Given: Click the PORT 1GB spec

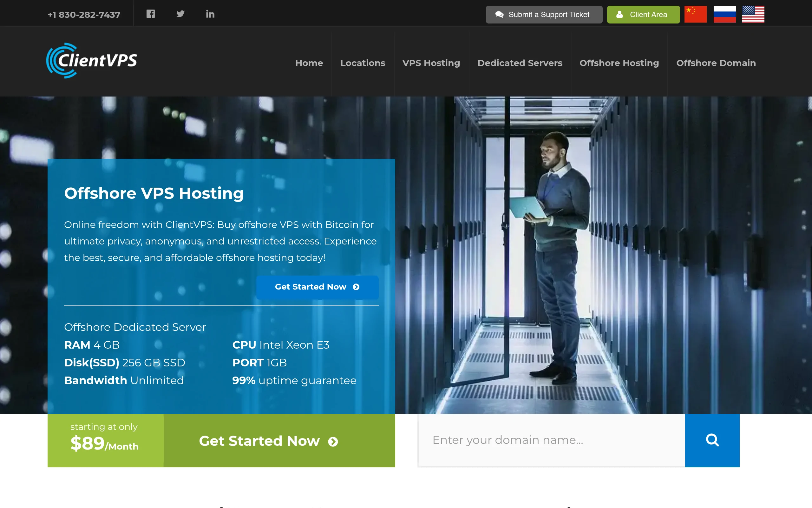Looking at the screenshot, I should pos(259,363).
